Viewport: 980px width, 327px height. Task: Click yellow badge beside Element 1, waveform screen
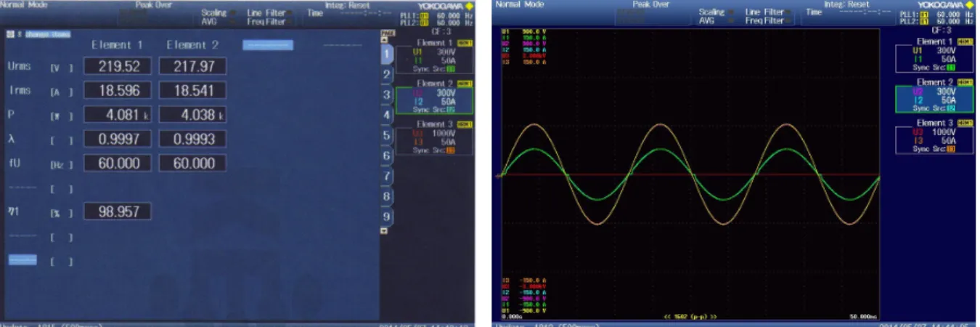click(965, 42)
